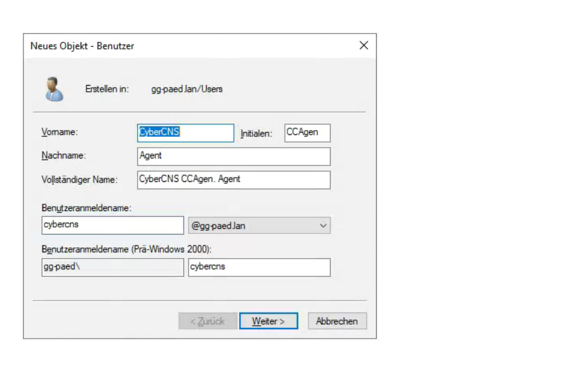Select the Initialen input box
The height and width of the screenshot is (369, 588).
pyautogui.click(x=308, y=133)
